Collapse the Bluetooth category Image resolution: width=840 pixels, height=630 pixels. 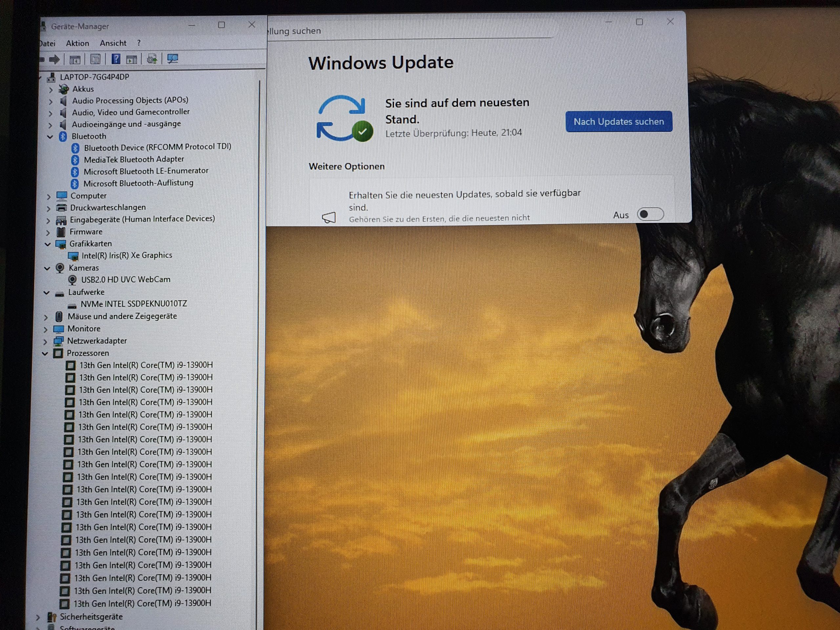point(50,137)
